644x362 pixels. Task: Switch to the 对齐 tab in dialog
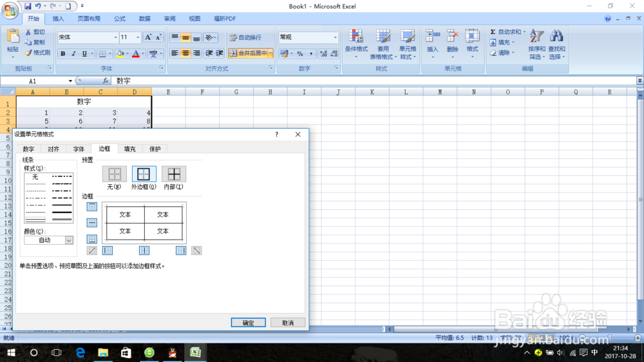[53, 149]
